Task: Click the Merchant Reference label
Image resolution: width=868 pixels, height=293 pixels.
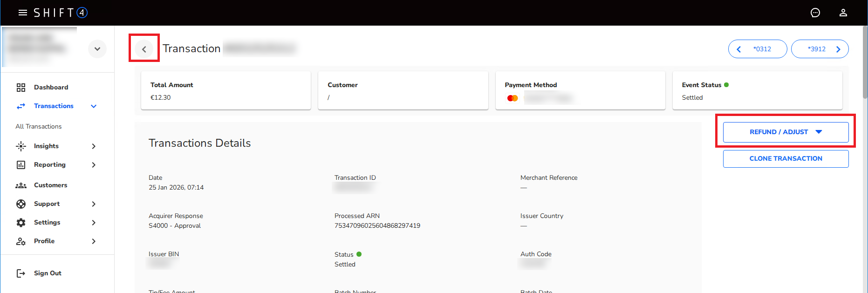Action: pyautogui.click(x=549, y=178)
